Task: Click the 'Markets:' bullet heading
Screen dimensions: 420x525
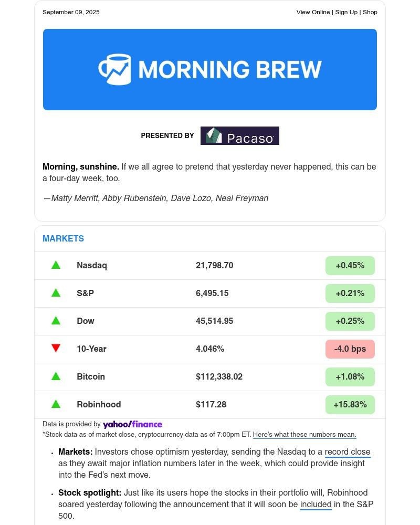Action: coord(76,452)
